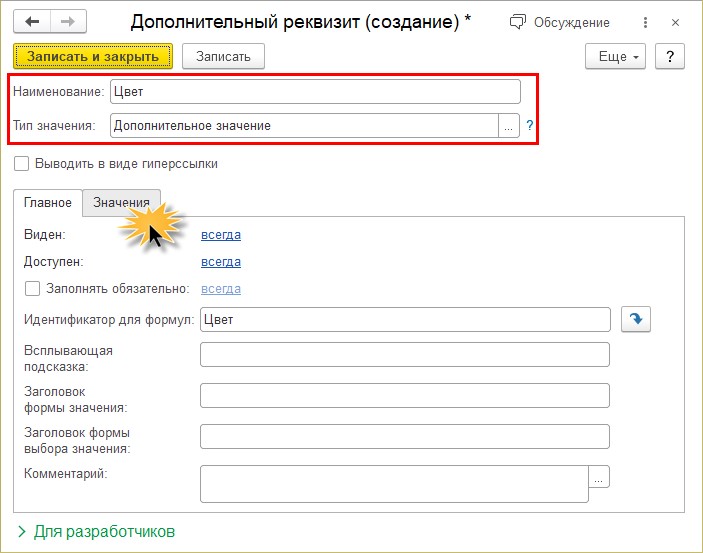Enable Выводить в виде гиперссылки checkbox
Screen dimensions: 703x553
tap(22, 163)
